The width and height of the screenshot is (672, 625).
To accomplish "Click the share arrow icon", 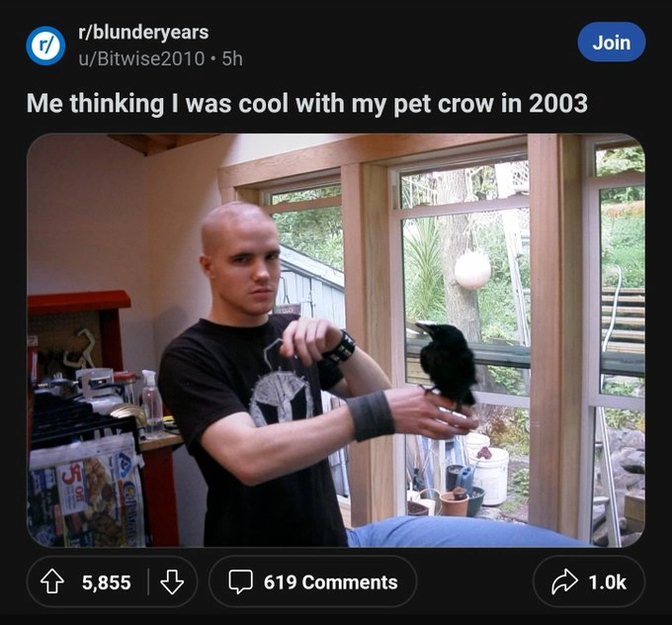I will point(565,581).
